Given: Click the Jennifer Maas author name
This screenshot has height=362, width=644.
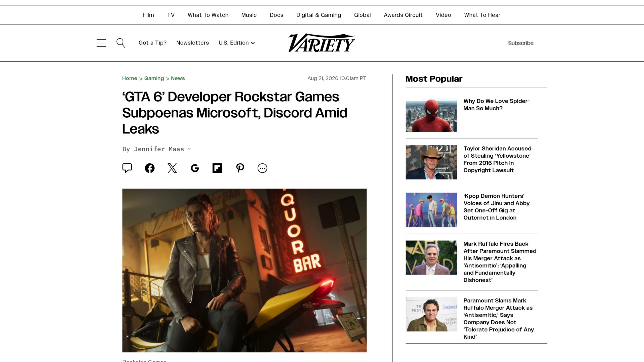Looking at the screenshot, I should [159, 149].
